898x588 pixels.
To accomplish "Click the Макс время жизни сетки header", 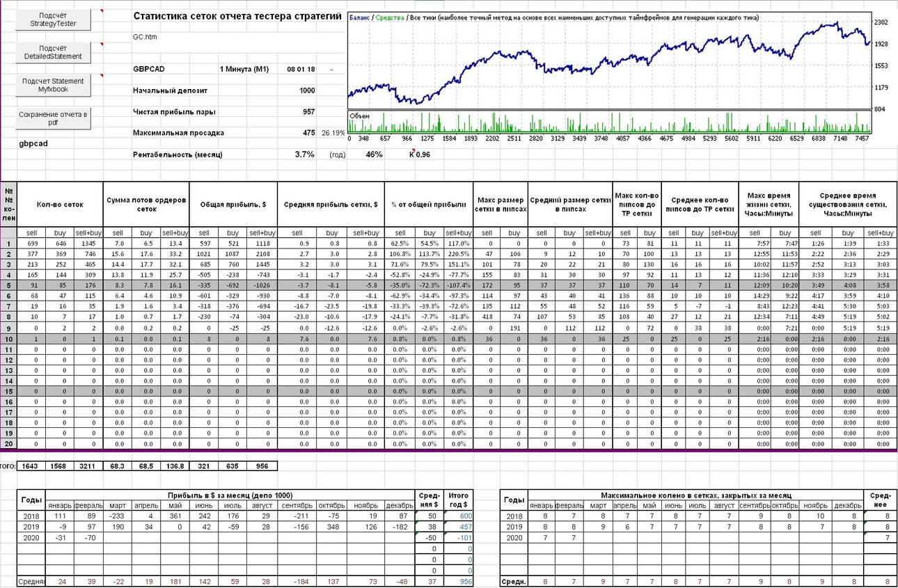I will point(769,205).
